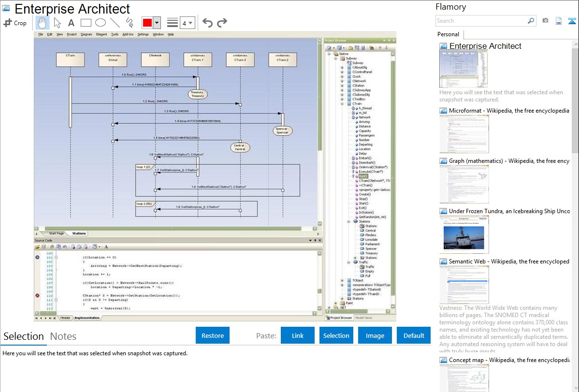This screenshot has height=392, width=579.
Task: Click the red color swatch
Action: tap(147, 23)
